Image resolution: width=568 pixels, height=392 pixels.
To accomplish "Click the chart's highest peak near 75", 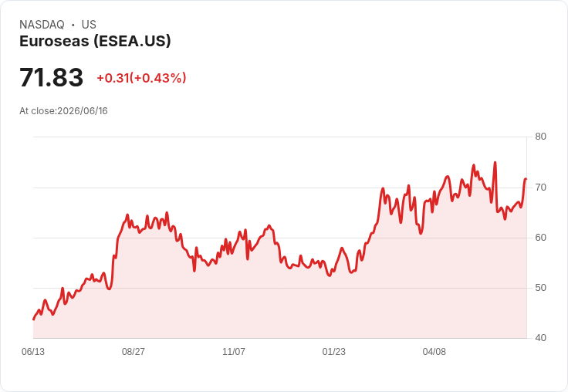I will (495, 163).
